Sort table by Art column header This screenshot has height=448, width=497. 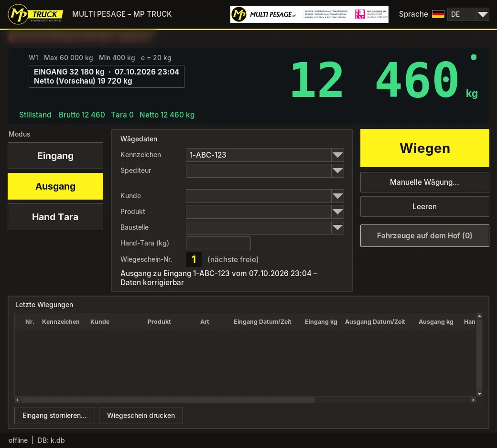(x=205, y=321)
